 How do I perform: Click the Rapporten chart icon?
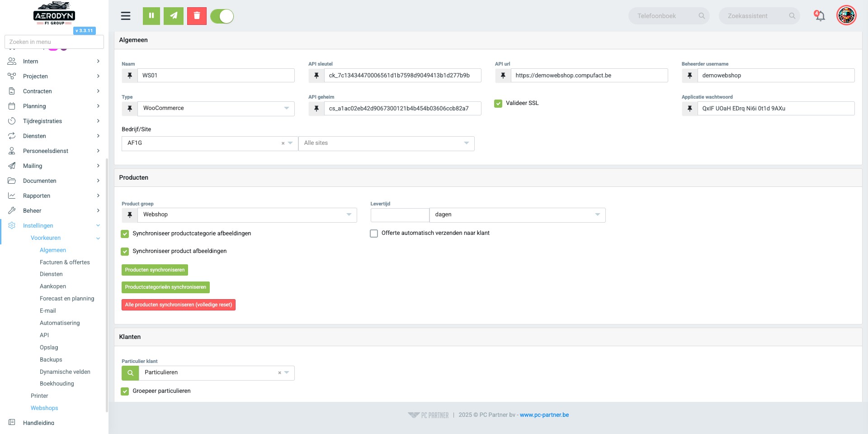click(x=12, y=196)
